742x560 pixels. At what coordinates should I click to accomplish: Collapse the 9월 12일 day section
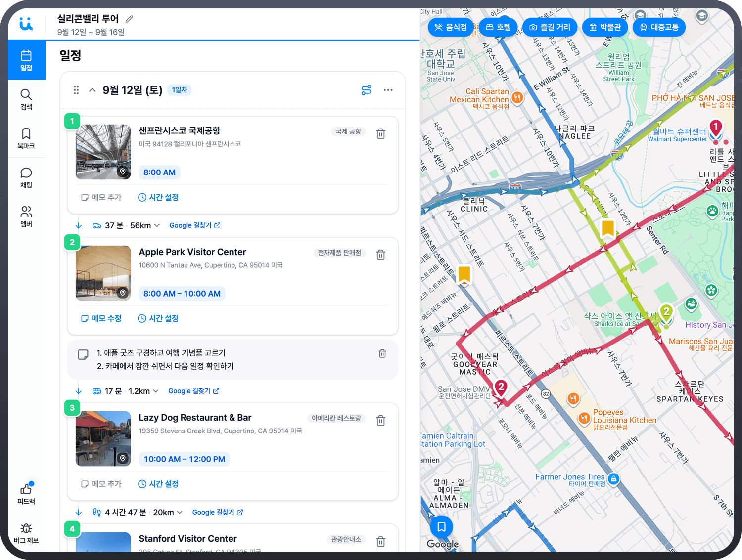click(x=92, y=90)
